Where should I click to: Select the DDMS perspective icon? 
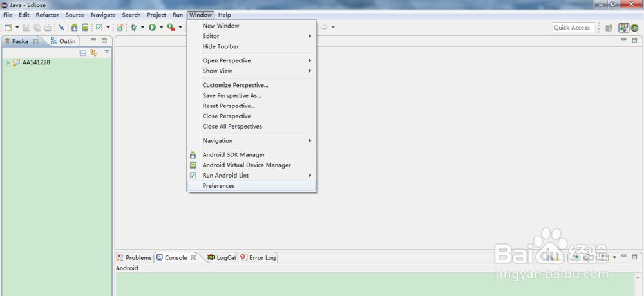(634, 28)
